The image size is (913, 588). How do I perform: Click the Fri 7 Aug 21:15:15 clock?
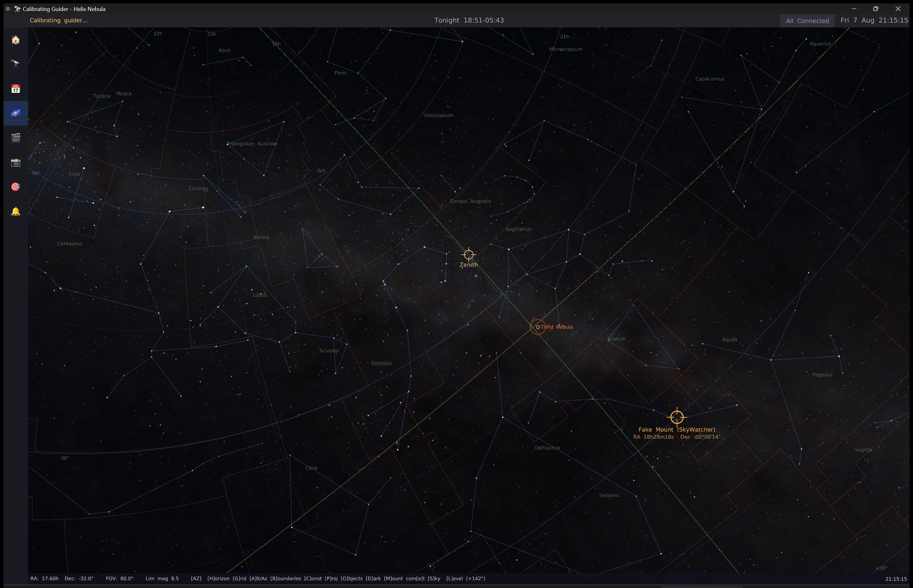(x=874, y=20)
